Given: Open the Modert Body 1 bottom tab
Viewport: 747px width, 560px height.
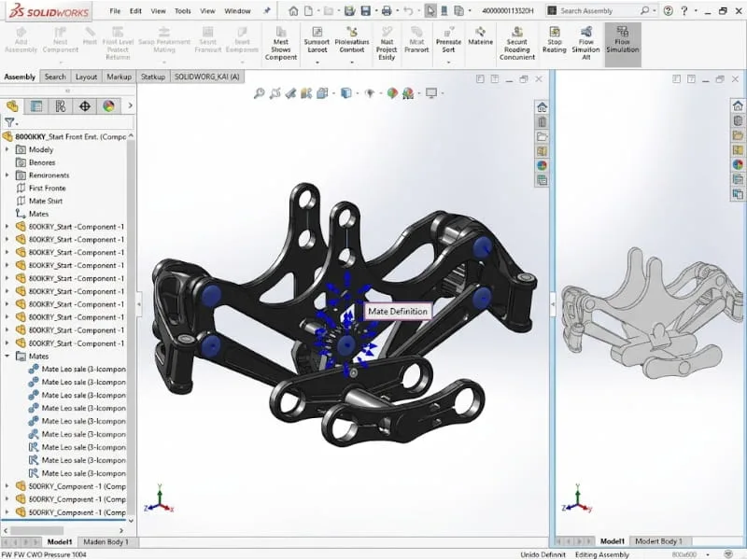Looking at the screenshot, I should coord(658,541).
